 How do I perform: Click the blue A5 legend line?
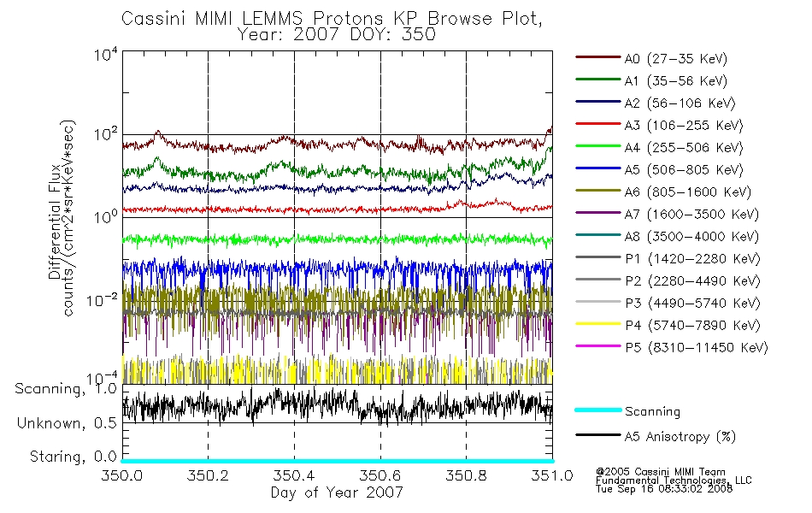click(597, 168)
